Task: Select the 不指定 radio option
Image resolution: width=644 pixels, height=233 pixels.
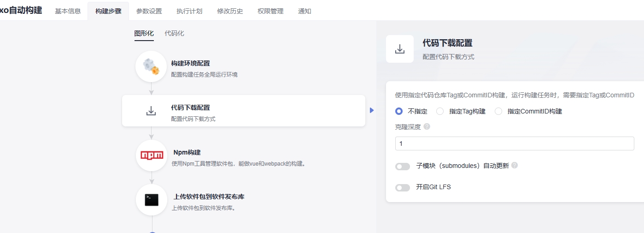Action: 399,111
